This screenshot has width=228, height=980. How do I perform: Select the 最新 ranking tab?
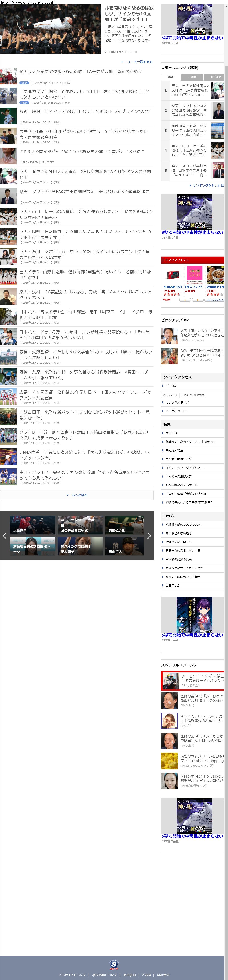[171, 77]
